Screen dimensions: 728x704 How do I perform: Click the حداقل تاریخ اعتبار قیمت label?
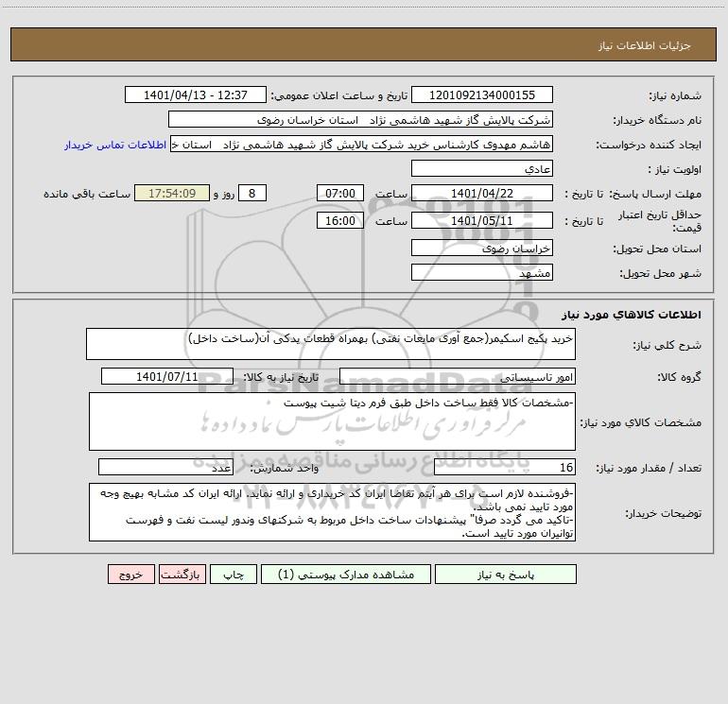click(660, 221)
